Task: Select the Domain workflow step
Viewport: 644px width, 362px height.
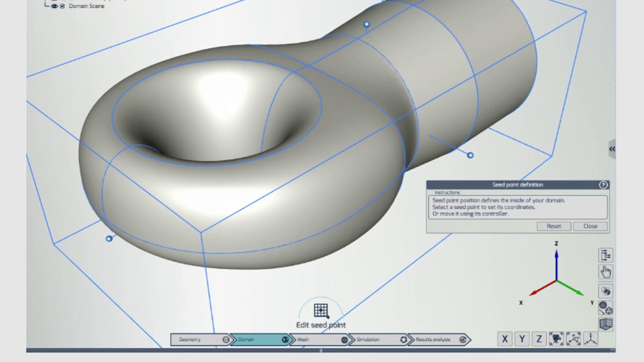Action: pyautogui.click(x=260, y=340)
